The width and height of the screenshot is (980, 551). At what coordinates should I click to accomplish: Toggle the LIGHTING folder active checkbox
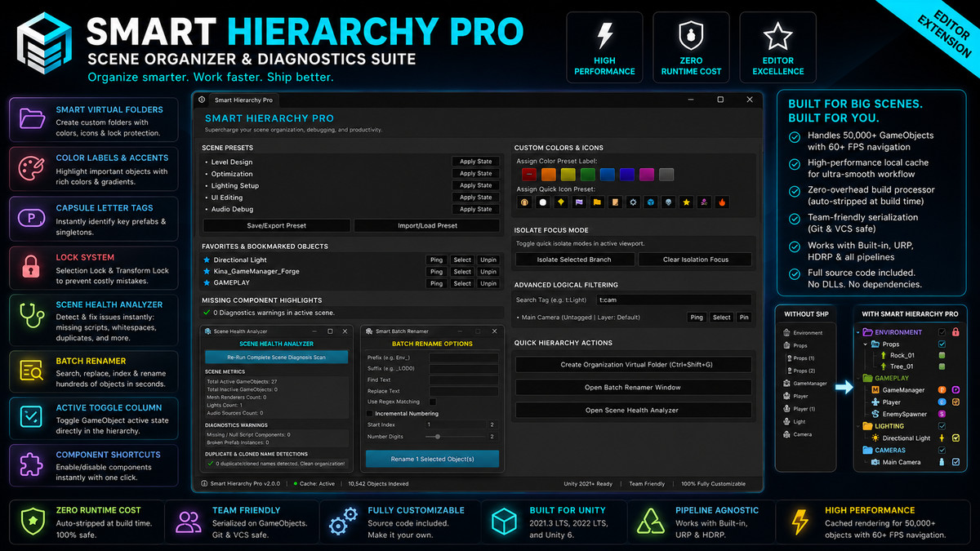pos(942,426)
